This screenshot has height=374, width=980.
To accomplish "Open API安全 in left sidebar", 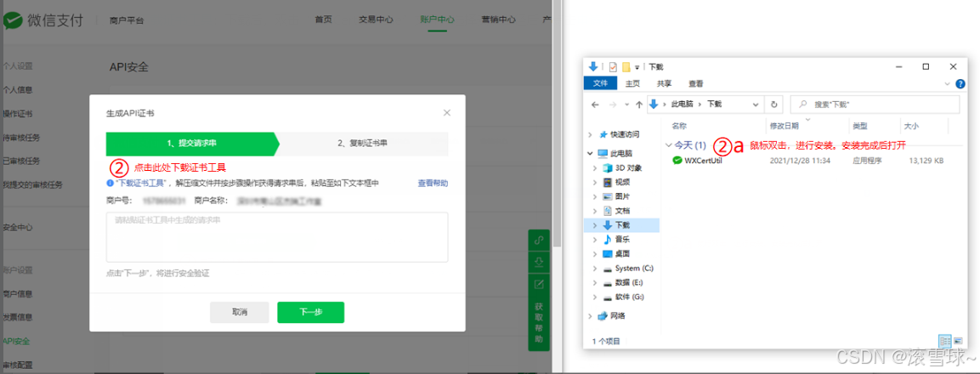I will (x=16, y=341).
